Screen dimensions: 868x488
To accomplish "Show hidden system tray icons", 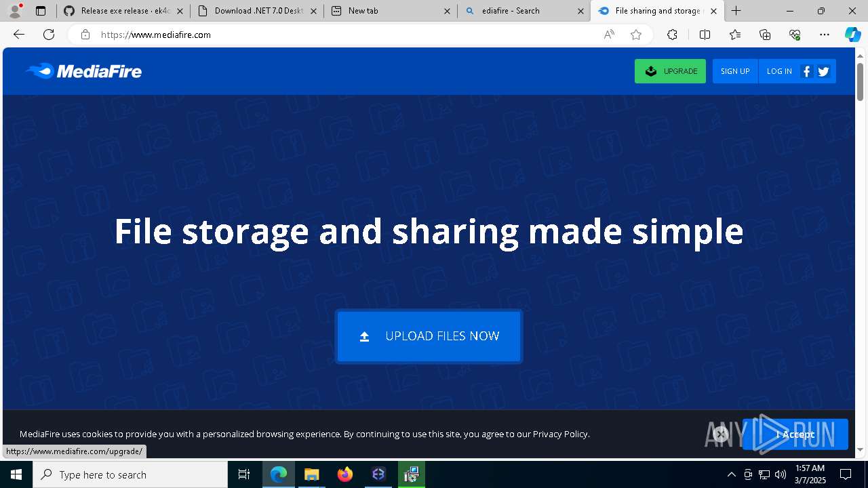I will coord(731,474).
